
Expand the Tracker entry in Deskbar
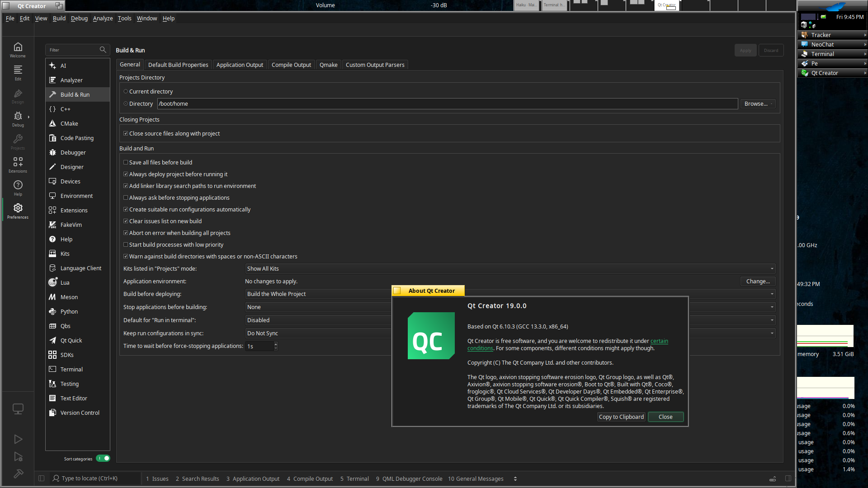832,35
